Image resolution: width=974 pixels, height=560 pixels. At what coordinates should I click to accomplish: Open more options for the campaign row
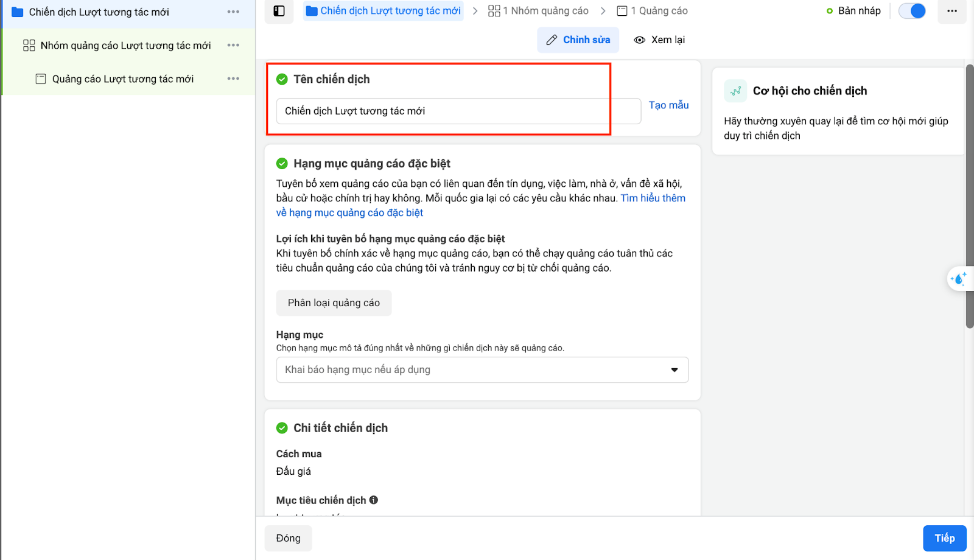233,12
